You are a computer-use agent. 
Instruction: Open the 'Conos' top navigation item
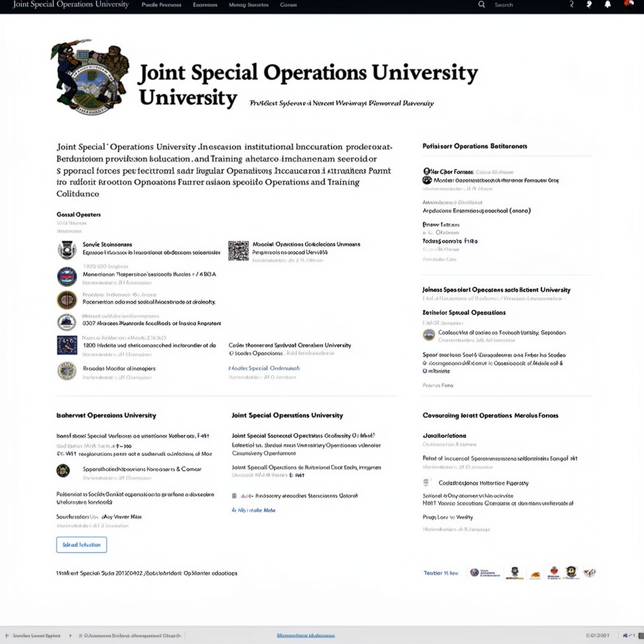(x=288, y=5)
